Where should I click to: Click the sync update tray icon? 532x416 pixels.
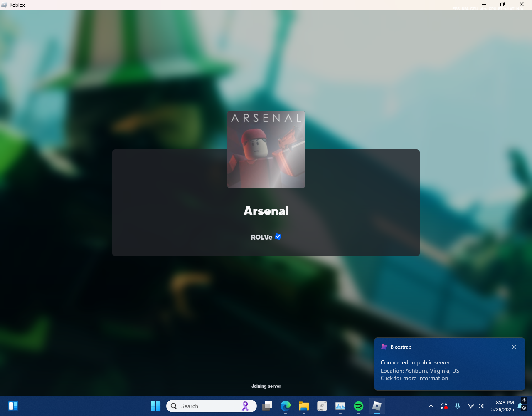coord(444,406)
